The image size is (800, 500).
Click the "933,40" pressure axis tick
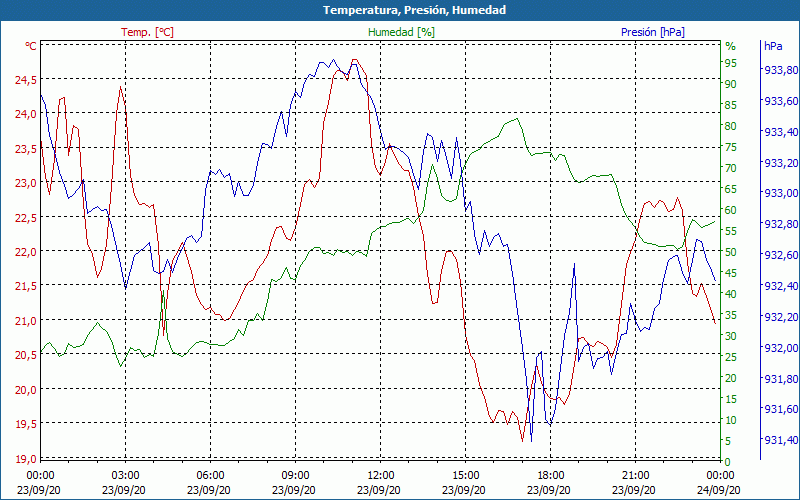click(781, 132)
